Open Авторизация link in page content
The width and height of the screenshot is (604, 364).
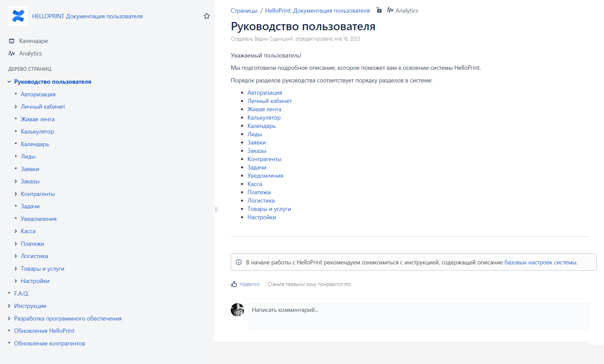click(265, 93)
